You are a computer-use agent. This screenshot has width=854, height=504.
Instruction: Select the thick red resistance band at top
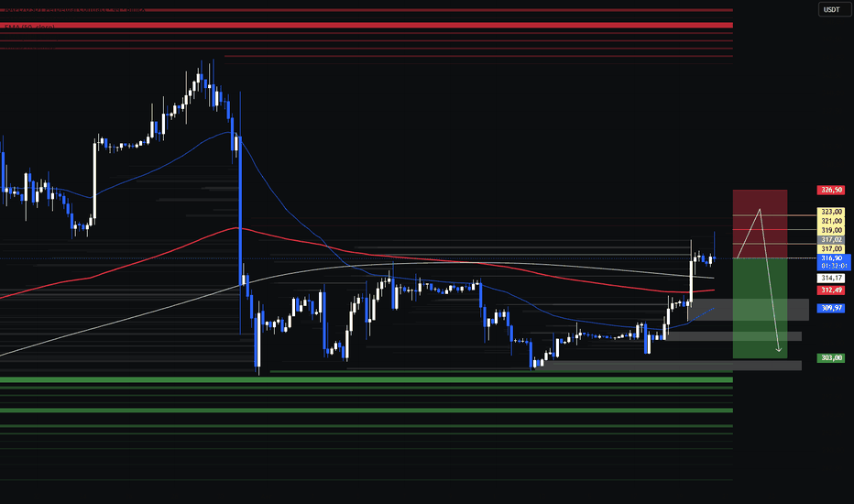pos(366,25)
